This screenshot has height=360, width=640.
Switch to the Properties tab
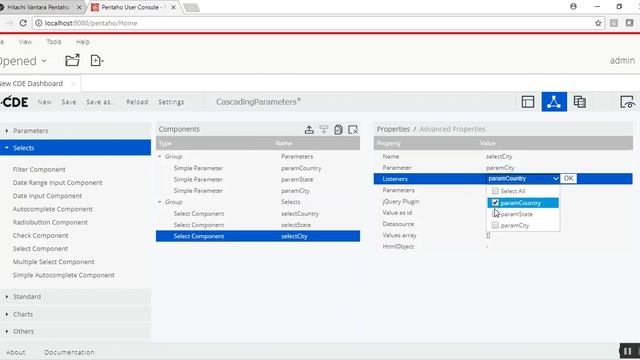[393, 129]
